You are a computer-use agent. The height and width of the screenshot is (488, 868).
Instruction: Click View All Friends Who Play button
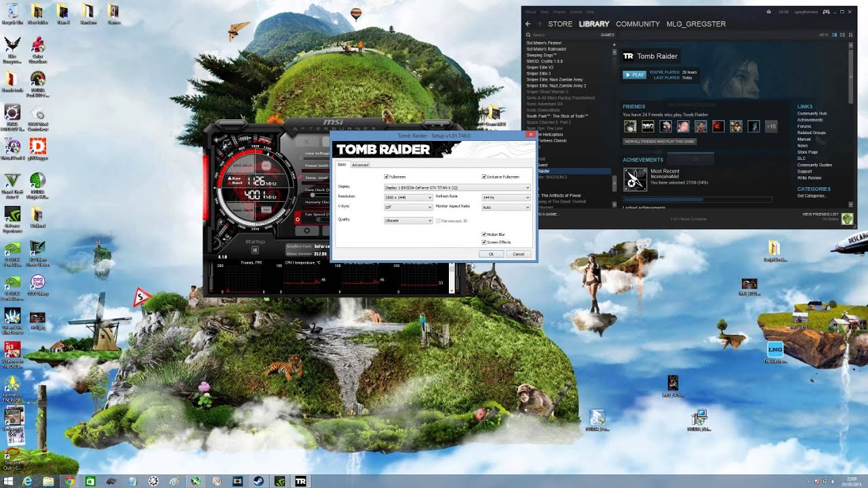pos(660,141)
